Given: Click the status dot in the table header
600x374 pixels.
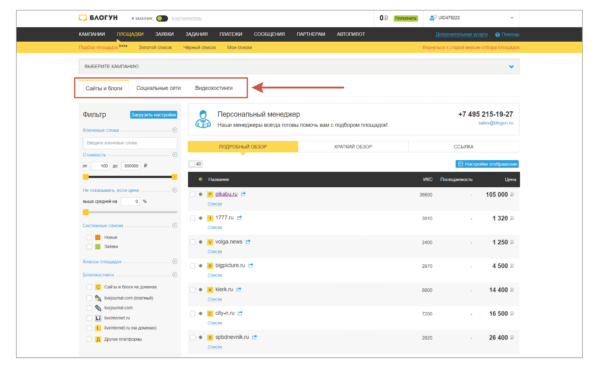Looking at the screenshot, I should pos(201,179).
